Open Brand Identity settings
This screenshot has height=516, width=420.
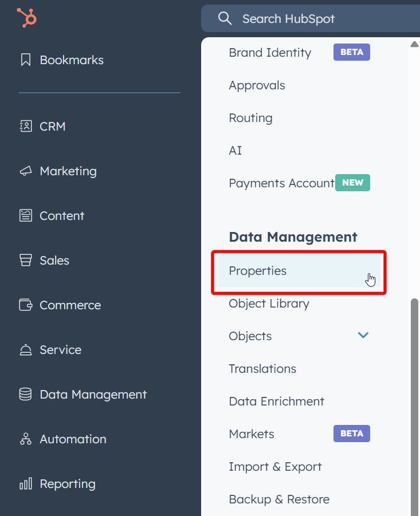click(270, 53)
